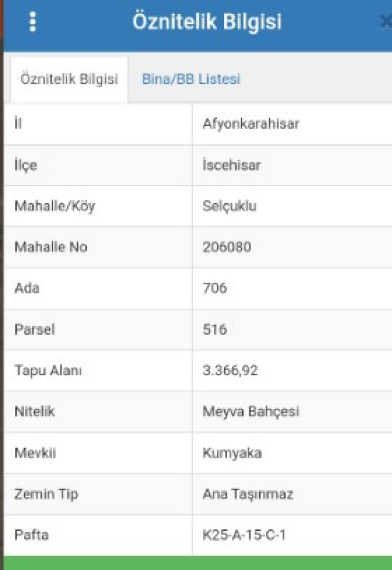Select the Ada value 706
This screenshot has height=570, width=392.
pyautogui.click(x=215, y=288)
